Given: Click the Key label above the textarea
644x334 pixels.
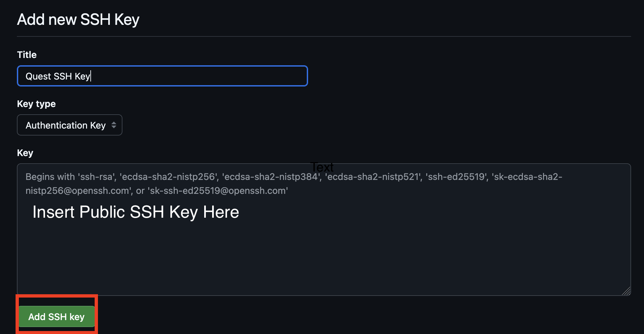Looking at the screenshot, I should coord(25,153).
